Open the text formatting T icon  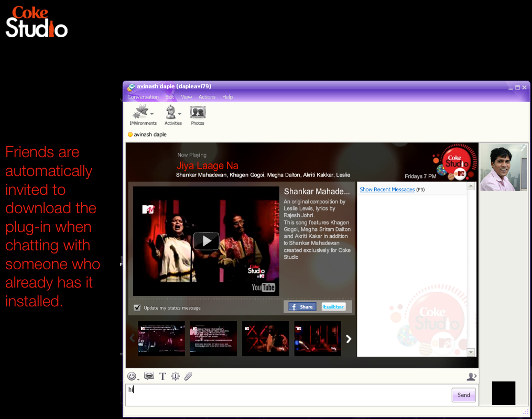tap(162, 376)
